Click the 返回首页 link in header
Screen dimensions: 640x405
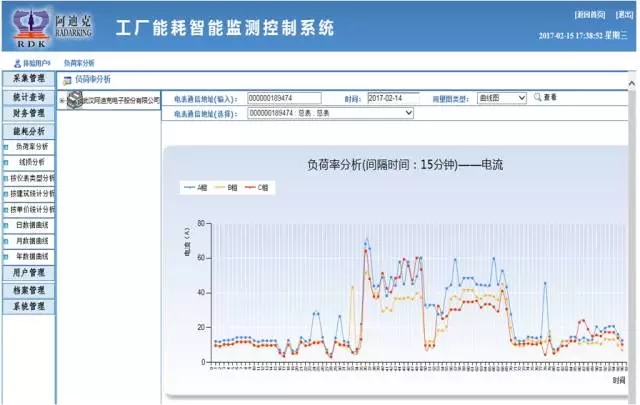click(x=590, y=15)
